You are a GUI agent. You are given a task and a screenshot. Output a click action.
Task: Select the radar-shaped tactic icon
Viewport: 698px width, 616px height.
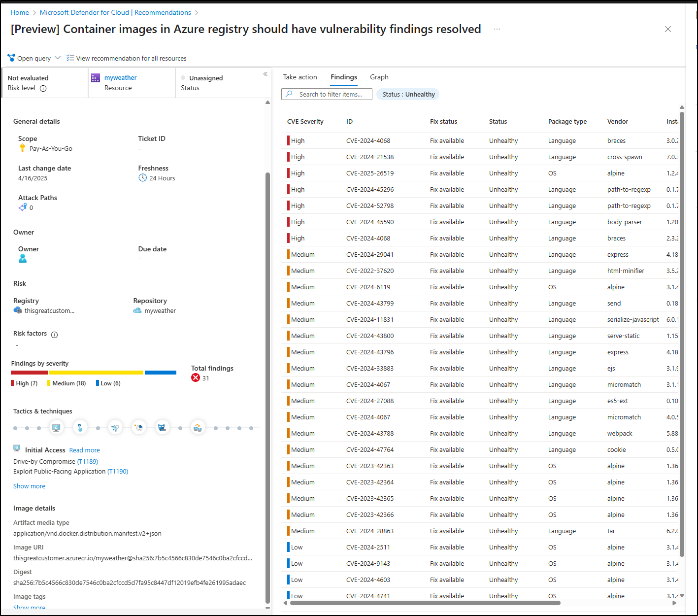(139, 428)
